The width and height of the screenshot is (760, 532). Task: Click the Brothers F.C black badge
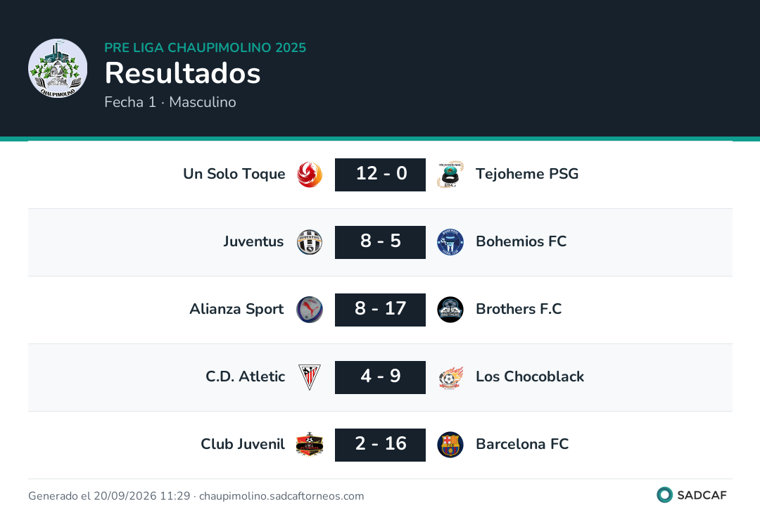(450, 310)
